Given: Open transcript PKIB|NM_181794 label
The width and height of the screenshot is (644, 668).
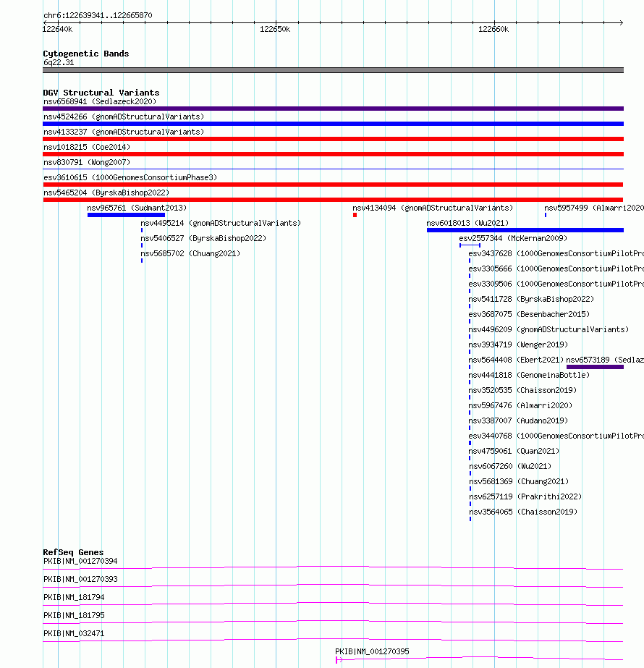Looking at the screenshot, I should coord(74,598).
